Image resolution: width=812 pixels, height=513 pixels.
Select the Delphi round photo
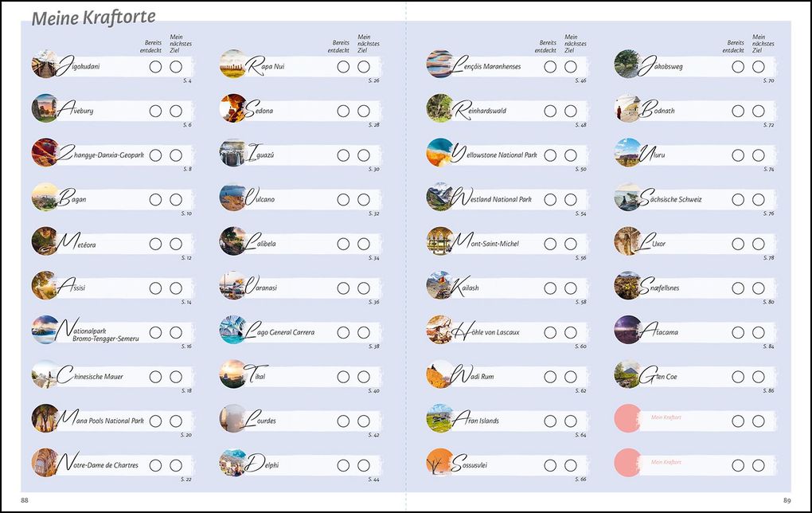tap(233, 462)
